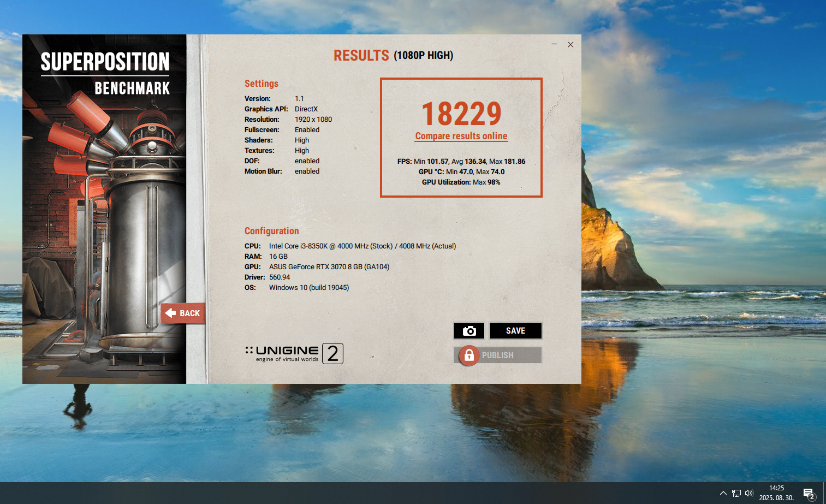Select the Graphics API value DirectX
The width and height of the screenshot is (826, 504).
306,109
